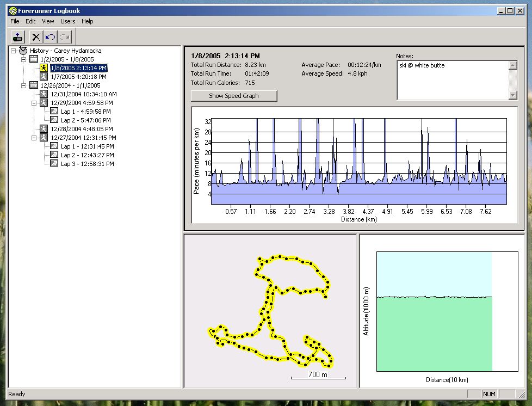Click the History stopwatch icon
The image size is (532, 406).
(x=23, y=51)
